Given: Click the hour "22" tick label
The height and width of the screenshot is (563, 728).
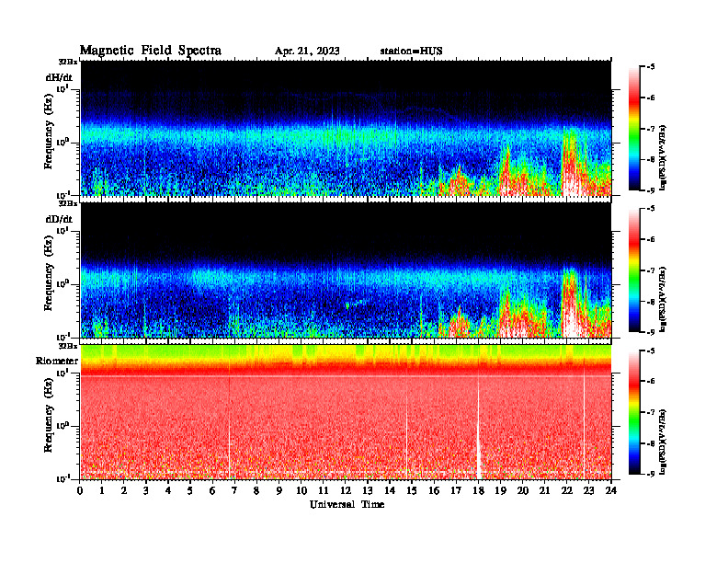Looking at the screenshot, I should tap(567, 490).
